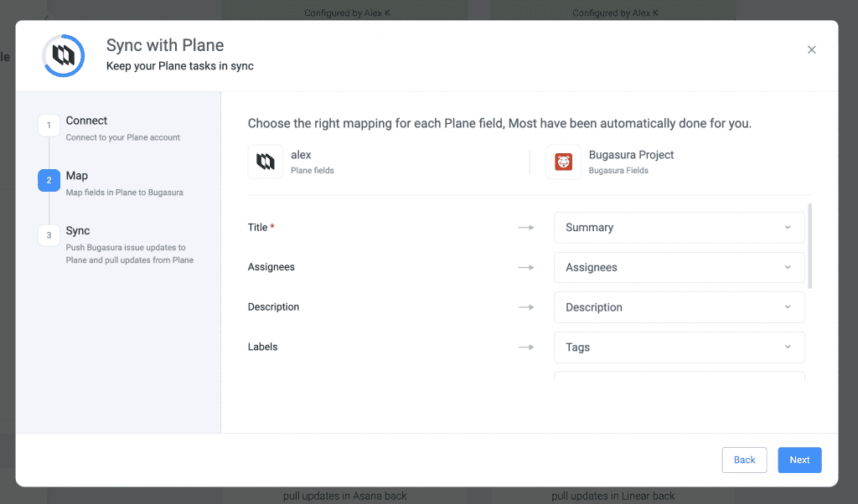Click the Description Plane field label
Image resolution: width=858 pixels, height=504 pixels.
273,306
